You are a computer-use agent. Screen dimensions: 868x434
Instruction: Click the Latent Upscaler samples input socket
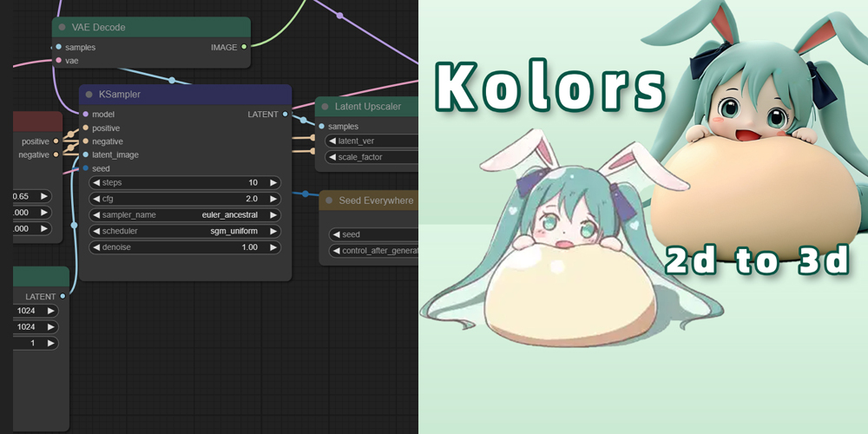pos(322,126)
